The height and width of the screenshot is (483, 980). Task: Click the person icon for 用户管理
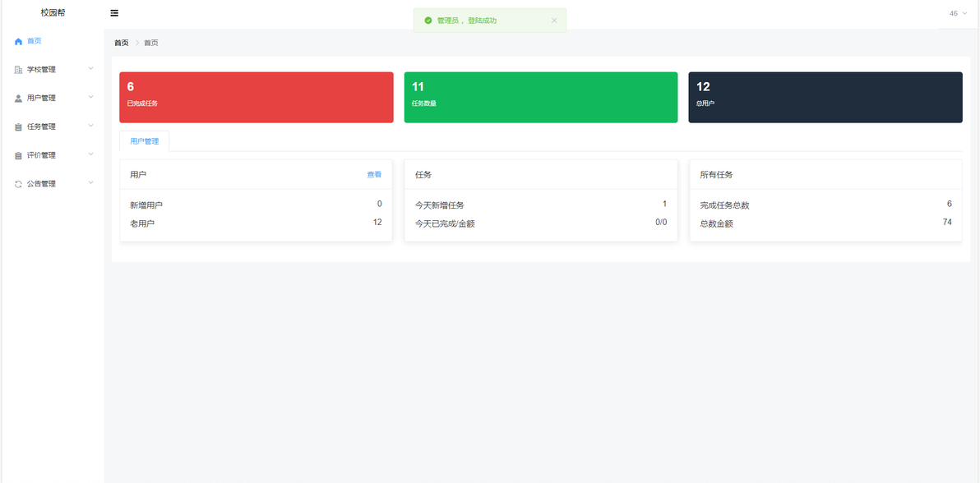click(18, 98)
